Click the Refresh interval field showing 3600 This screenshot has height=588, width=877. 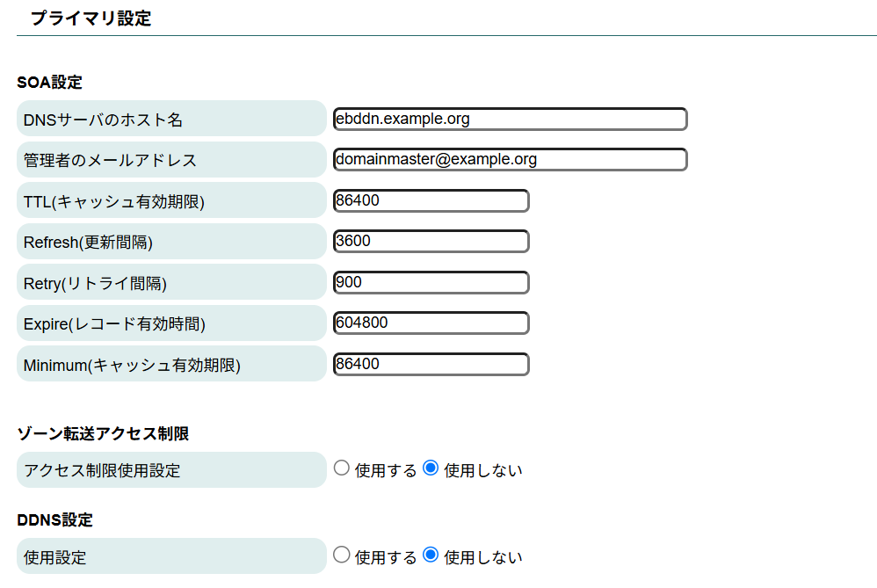[431, 241]
